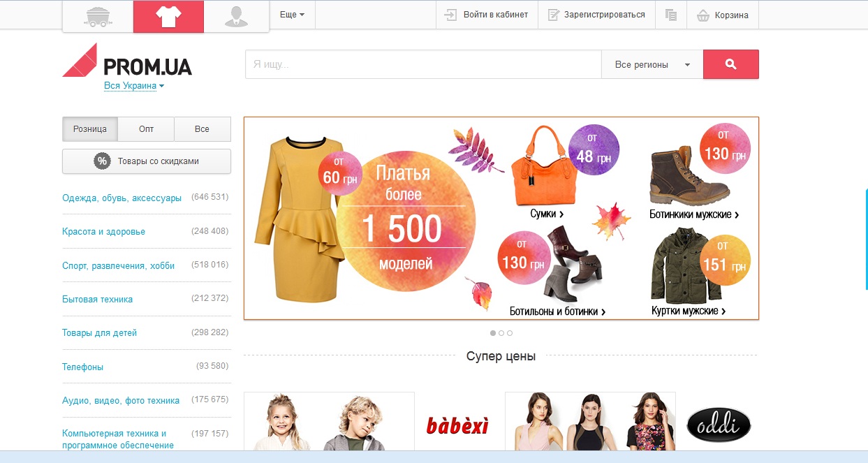
Task: Expand the Вся Украина region selector
Action: 134,86
